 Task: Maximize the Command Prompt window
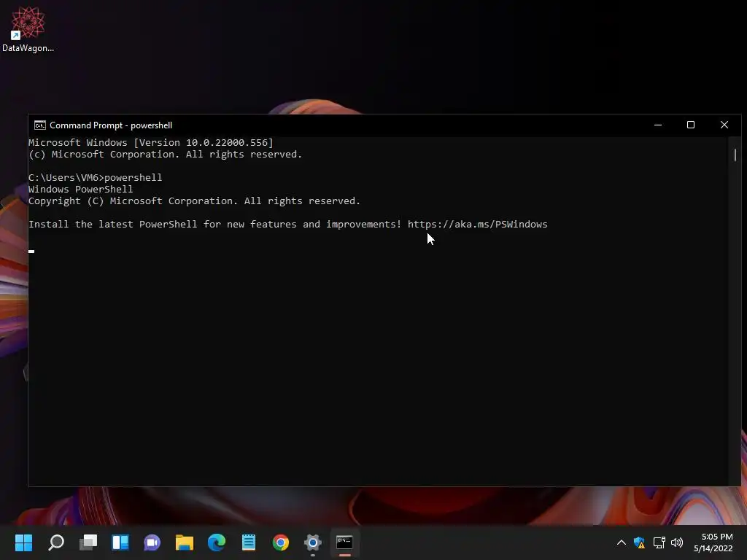(x=691, y=125)
